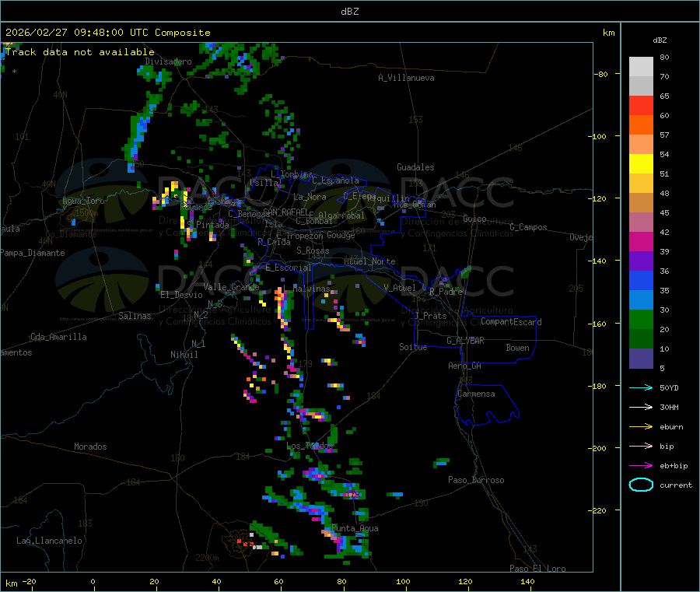The width and height of the screenshot is (700, 592).
Task: Click the yellow eburn arrow legend icon
Action: [641, 427]
